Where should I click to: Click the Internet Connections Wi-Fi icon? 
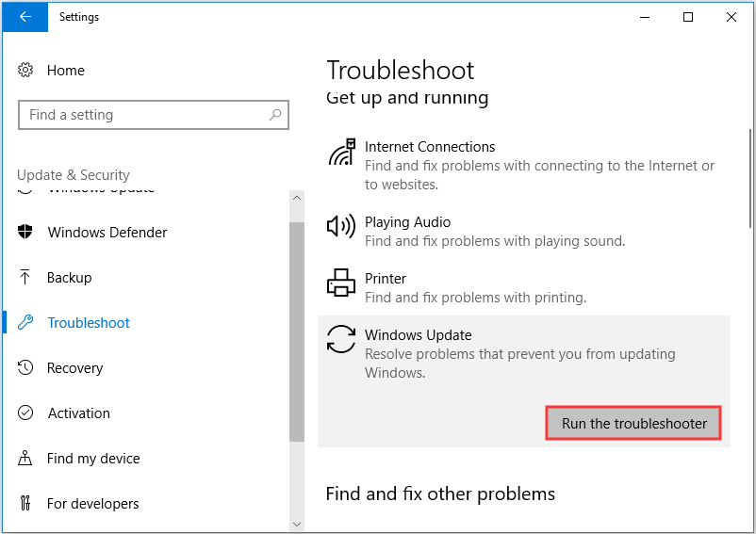(341, 153)
